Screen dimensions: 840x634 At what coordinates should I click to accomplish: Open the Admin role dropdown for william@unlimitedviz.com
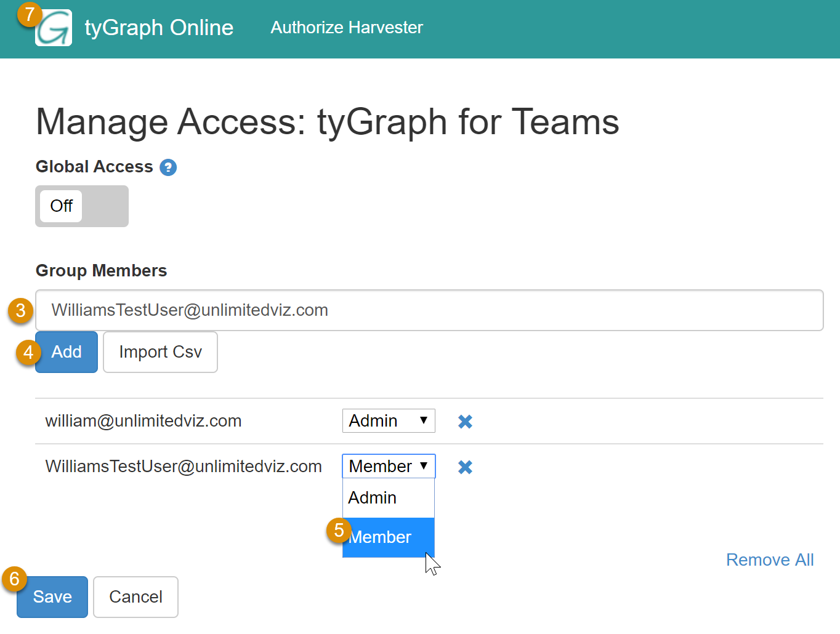tap(389, 421)
